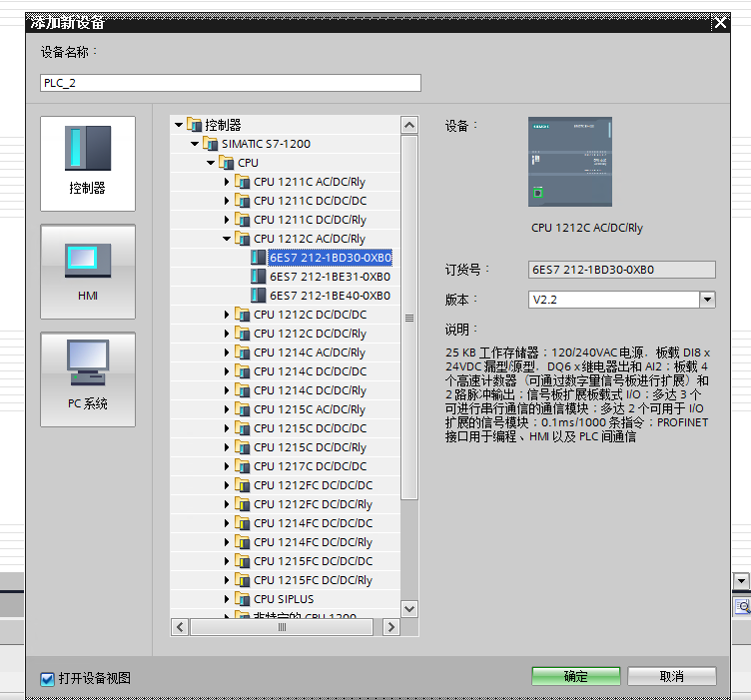Confirm with the 确定 button
This screenshot has width=751, height=700.
[x=575, y=676]
